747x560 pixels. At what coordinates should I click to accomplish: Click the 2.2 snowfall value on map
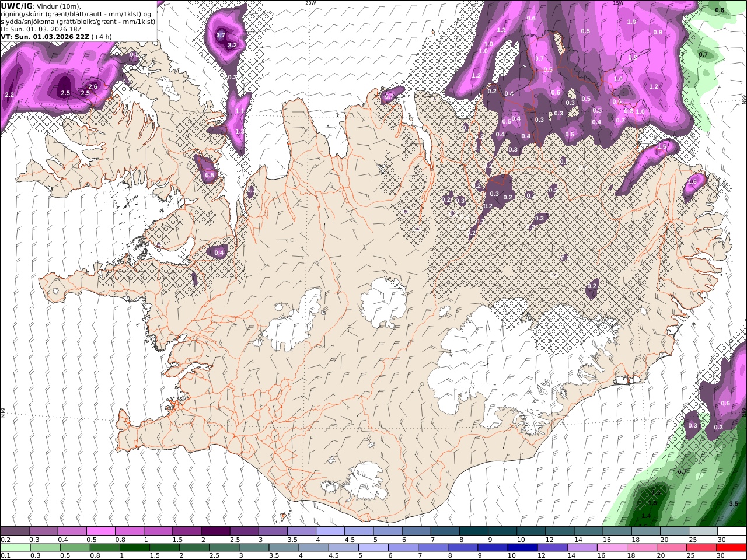click(9, 94)
